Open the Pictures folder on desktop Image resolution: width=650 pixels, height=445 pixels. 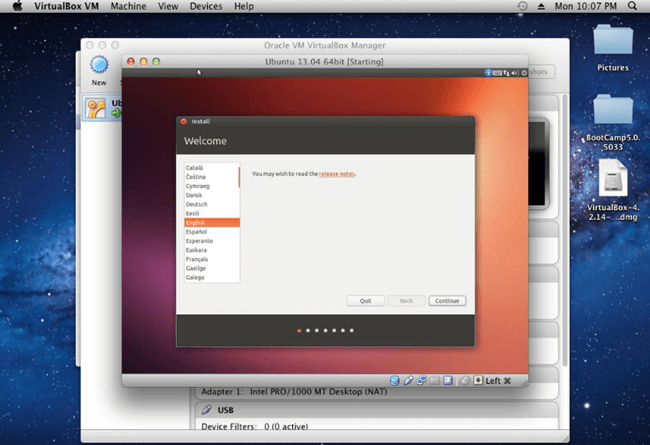click(613, 40)
